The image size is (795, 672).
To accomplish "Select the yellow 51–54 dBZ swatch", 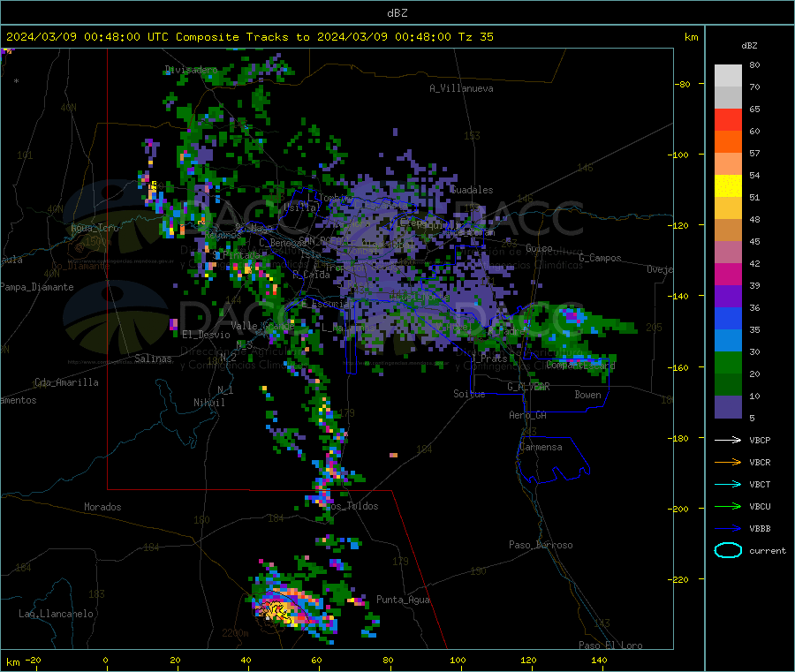I will [x=728, y=186].
